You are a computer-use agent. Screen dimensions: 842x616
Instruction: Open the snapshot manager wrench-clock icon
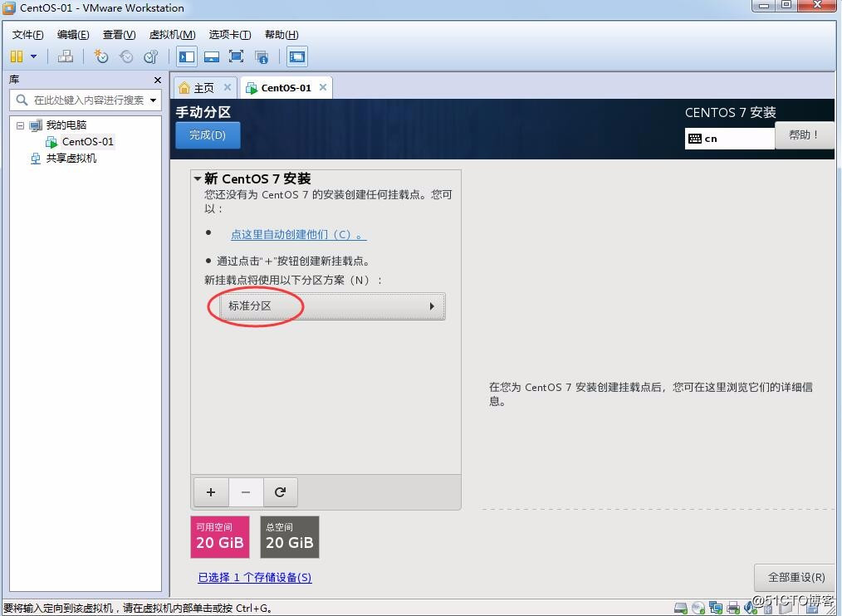click(x=151, y=56)
